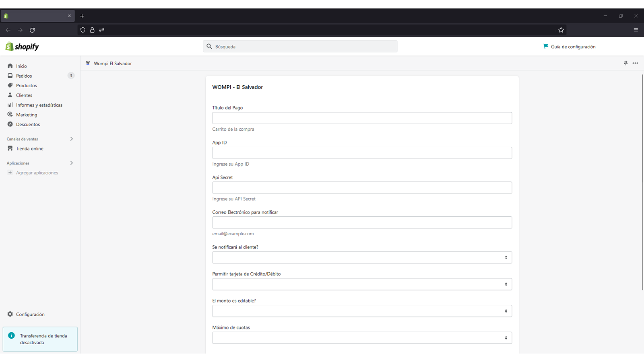Expand the Aplicaciones chevron
Image resolution: width=644 pixels, height=362 pixels.
[x=72, y=163]
